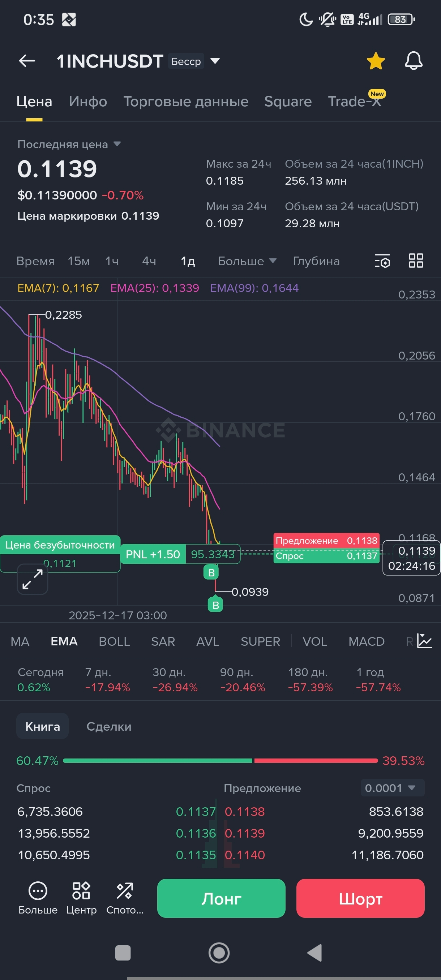
Task: Toggle AVL indicator
Action: tap(208, 641)
